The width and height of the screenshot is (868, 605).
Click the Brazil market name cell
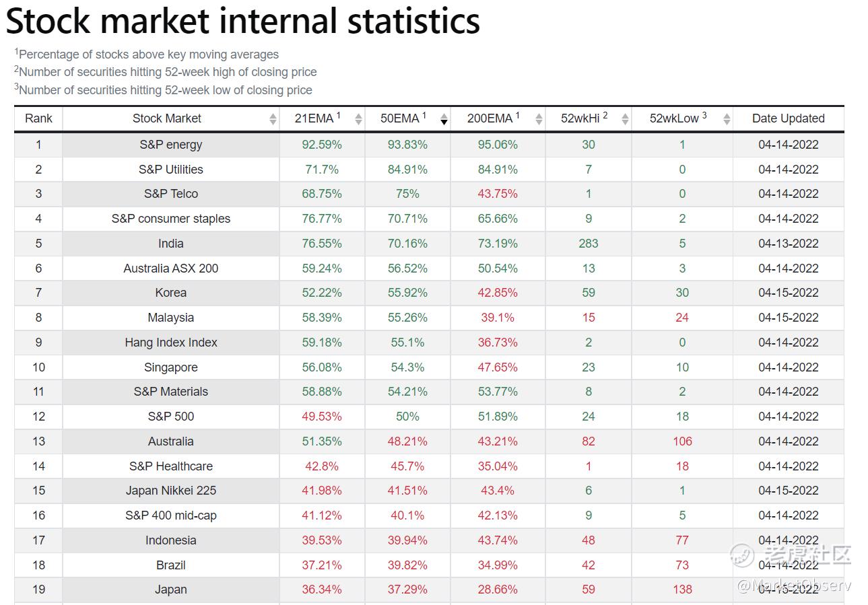[x=171, y=565]
